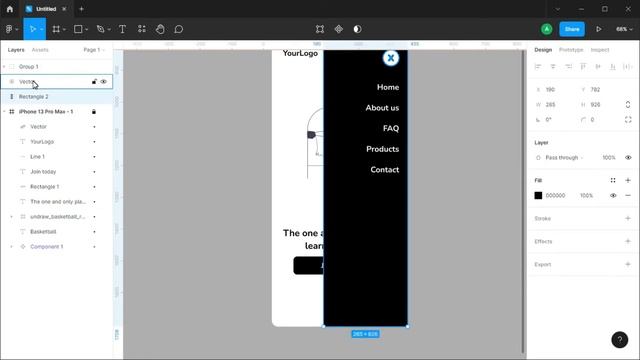This screenshot has width=640, height=360.
Task: Switch to the Layers tab
Action: click(16, 50)
